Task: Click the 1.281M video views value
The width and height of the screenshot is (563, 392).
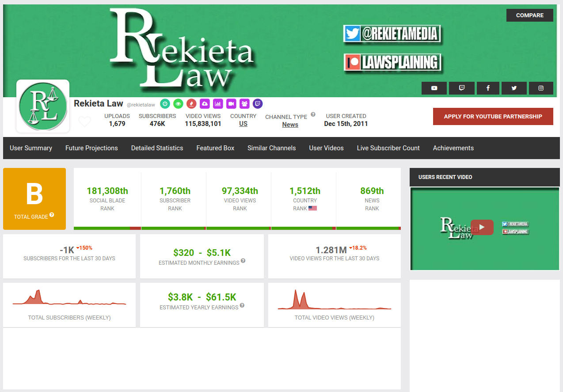Action: (331, 250)
